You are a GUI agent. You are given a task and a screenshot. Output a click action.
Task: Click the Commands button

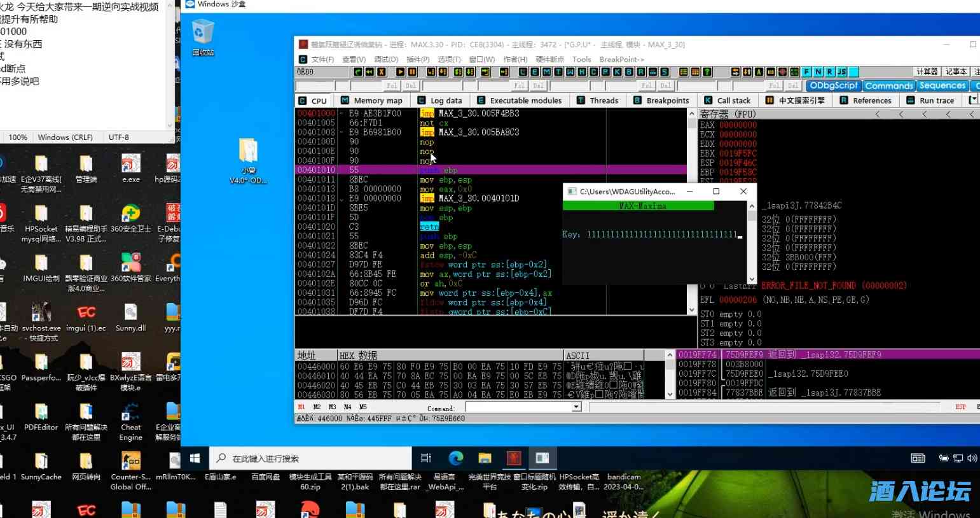(x=888, y=86)
